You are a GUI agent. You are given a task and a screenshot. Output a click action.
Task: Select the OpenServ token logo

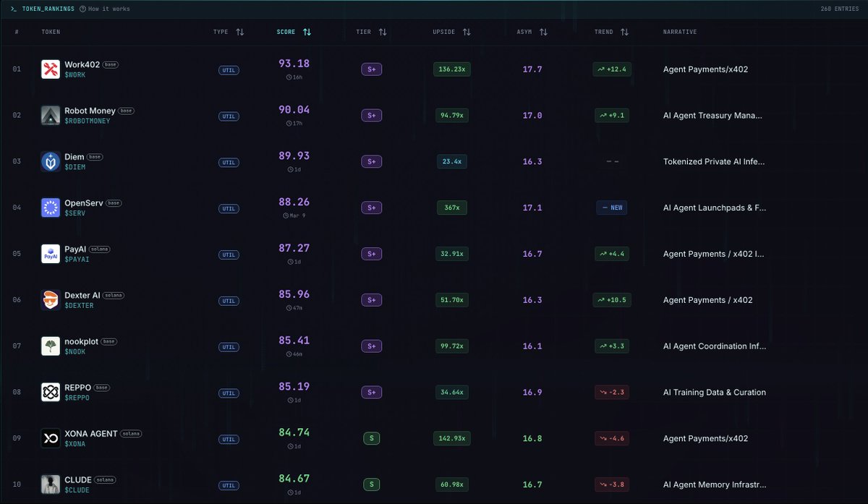50,208
